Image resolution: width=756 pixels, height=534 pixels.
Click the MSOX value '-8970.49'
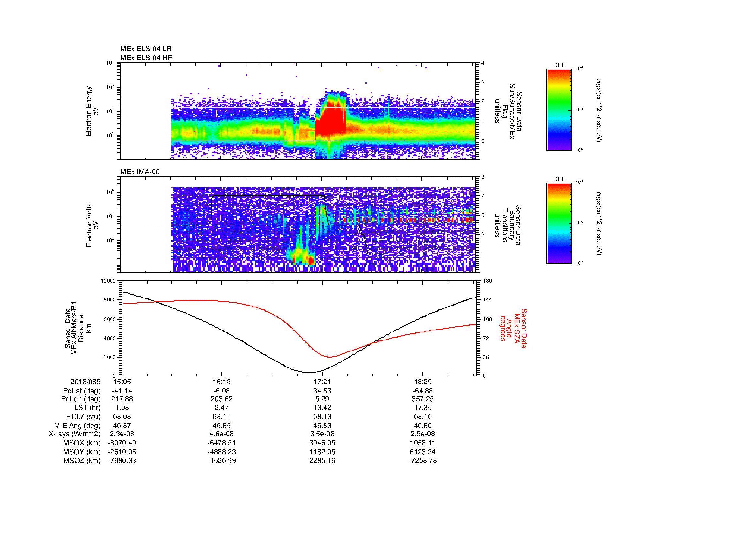[122, 443]
